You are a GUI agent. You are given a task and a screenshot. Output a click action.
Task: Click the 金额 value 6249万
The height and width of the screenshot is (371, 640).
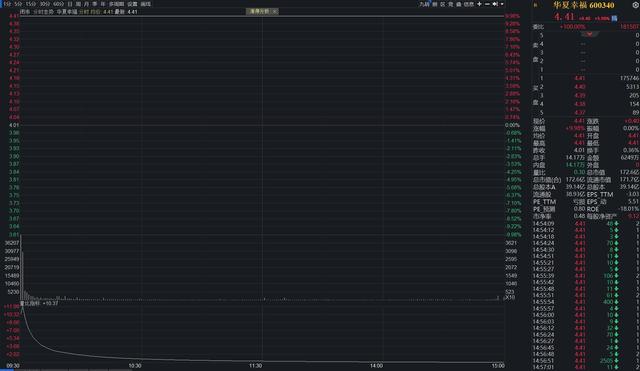click(x=630, y=158)
